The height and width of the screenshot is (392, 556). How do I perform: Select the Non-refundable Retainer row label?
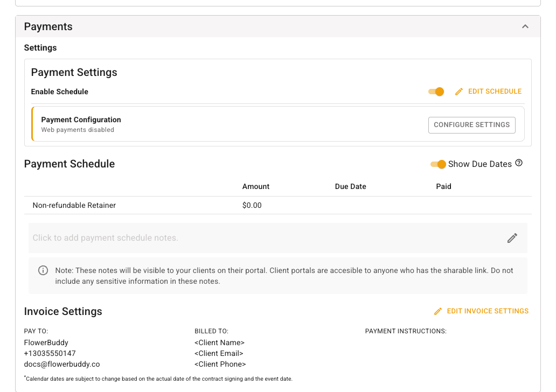74,206
